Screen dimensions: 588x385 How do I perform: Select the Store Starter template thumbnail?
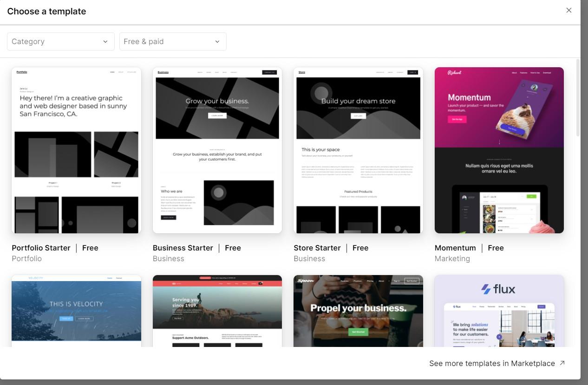(358, 150)
